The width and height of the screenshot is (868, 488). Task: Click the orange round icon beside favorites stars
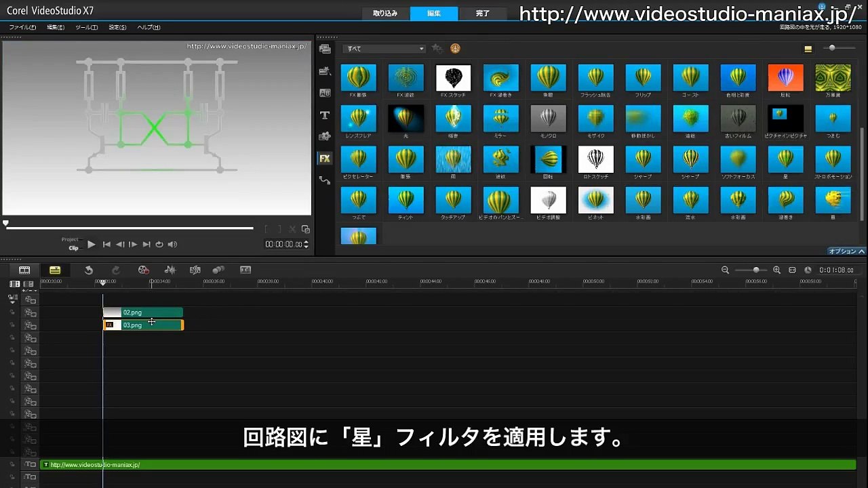[x=455, y=49]
